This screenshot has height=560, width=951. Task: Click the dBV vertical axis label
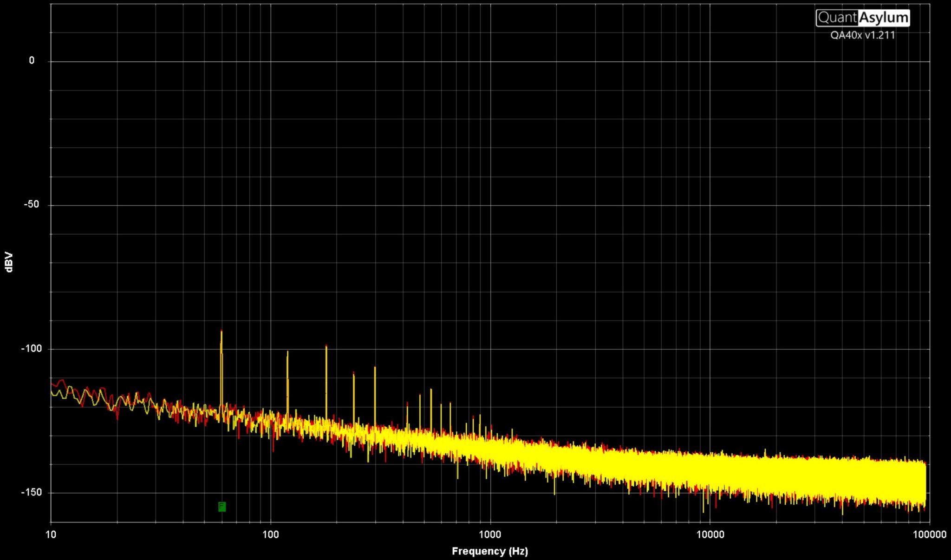tap(9, 262)
